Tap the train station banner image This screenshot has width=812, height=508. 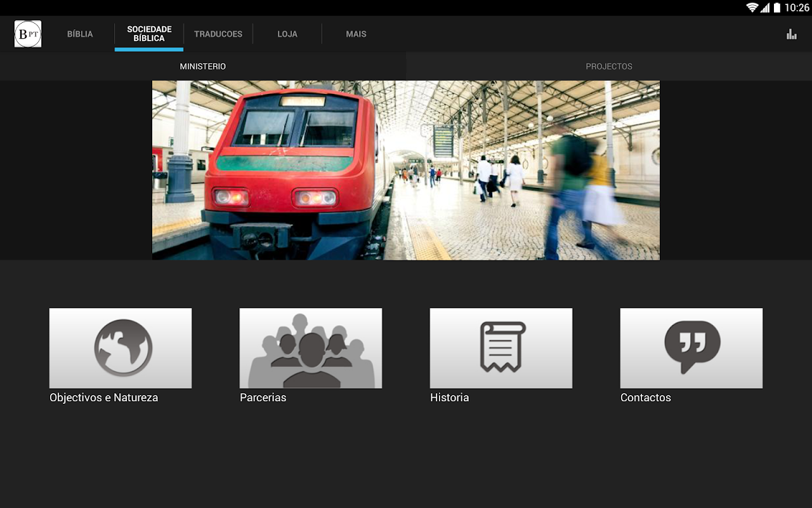406,170
